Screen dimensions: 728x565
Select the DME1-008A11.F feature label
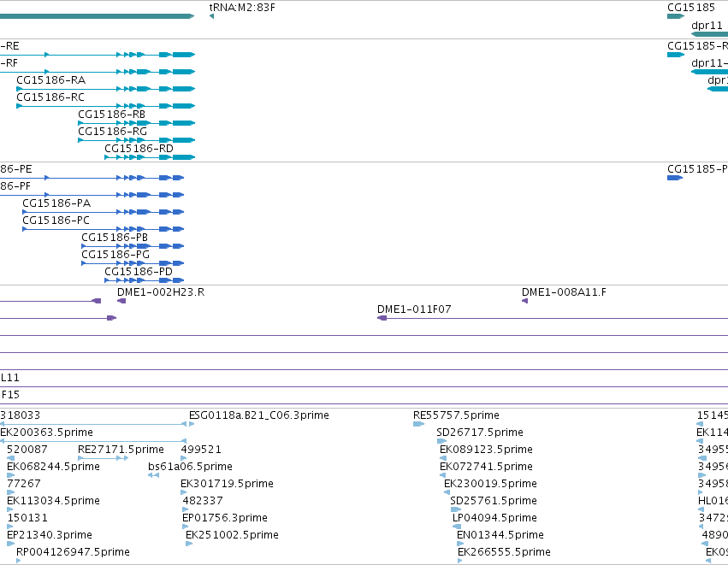tap(564, 292)
